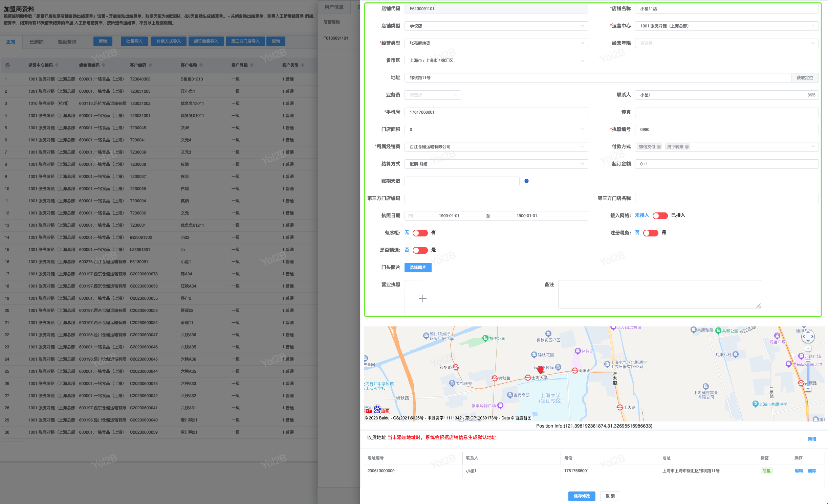
Task: Remove the 线下转账 payment tag
Action: 687,147
